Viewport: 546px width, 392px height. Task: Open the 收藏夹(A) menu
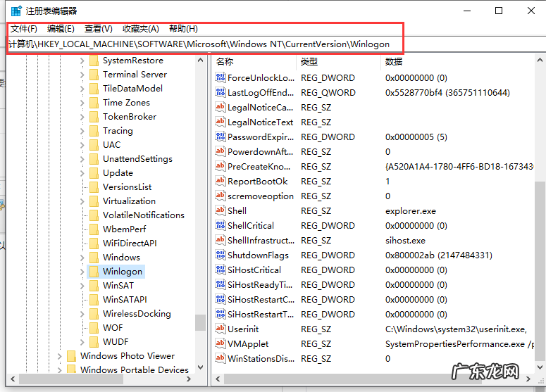(140, 29)
